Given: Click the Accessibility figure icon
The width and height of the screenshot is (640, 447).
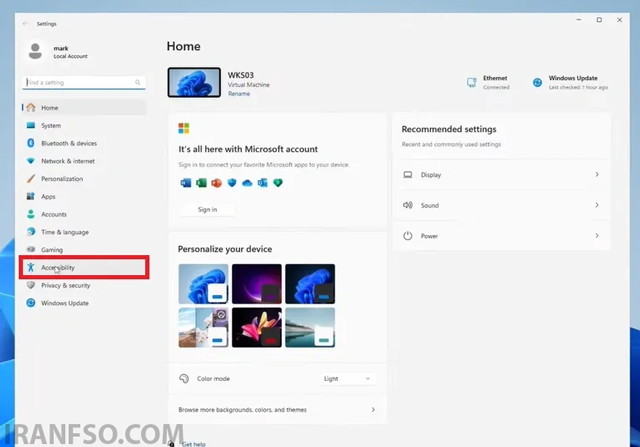Looking at the screenshot, I should 31,267.
